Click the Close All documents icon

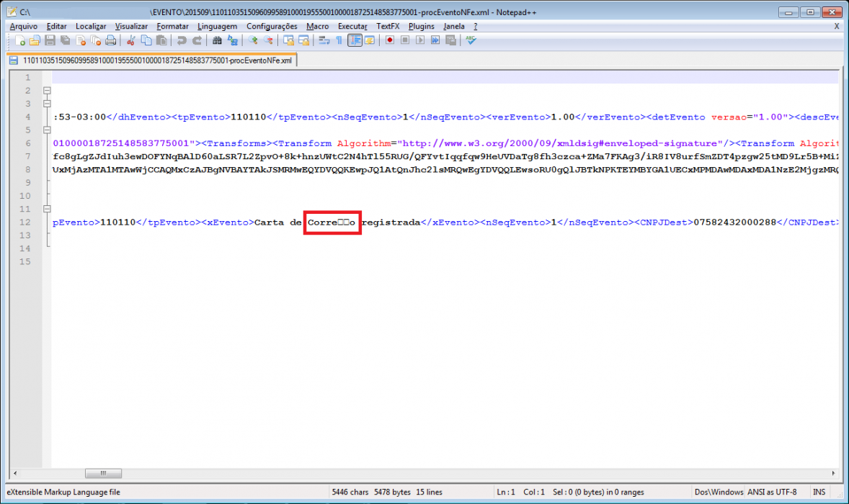[x=96, y=40]
